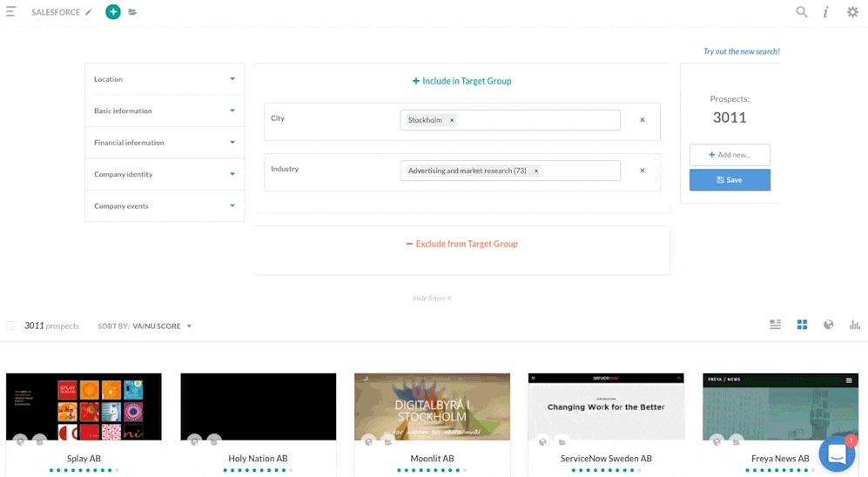Click the info icon in header
The height and width of the screenshot is (477, 868).
pyautogui.click(x=825, y=12)
